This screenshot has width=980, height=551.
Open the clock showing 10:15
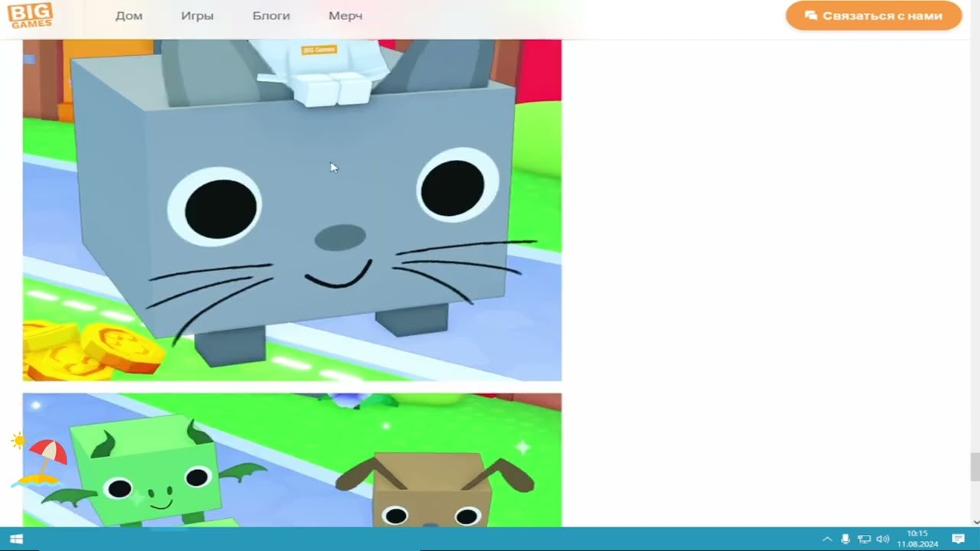pyautogui.click(x=917, y=539)
